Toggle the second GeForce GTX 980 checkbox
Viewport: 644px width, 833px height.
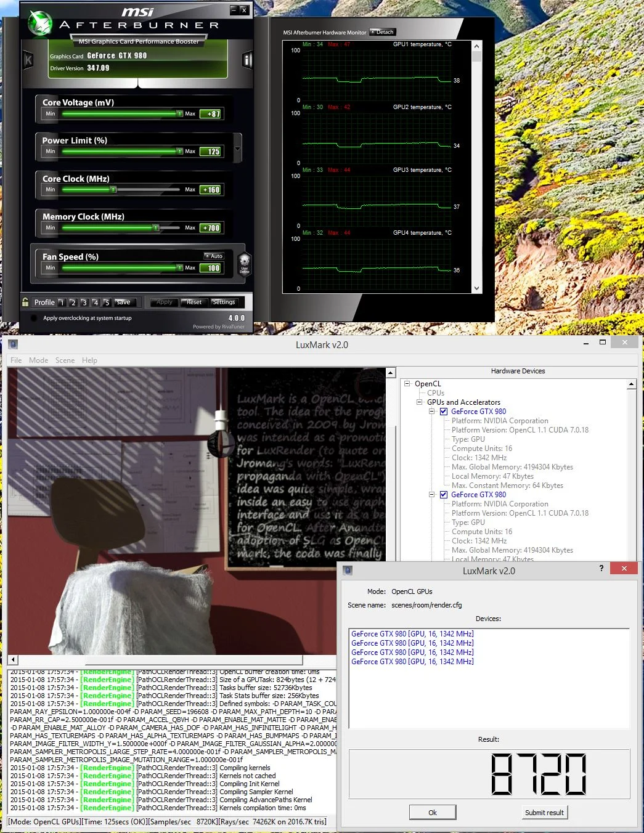point(444,495)
